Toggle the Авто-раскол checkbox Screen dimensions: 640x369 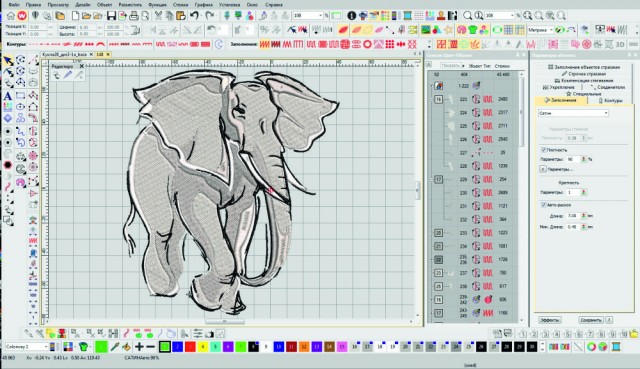click(x=543, y=205)
